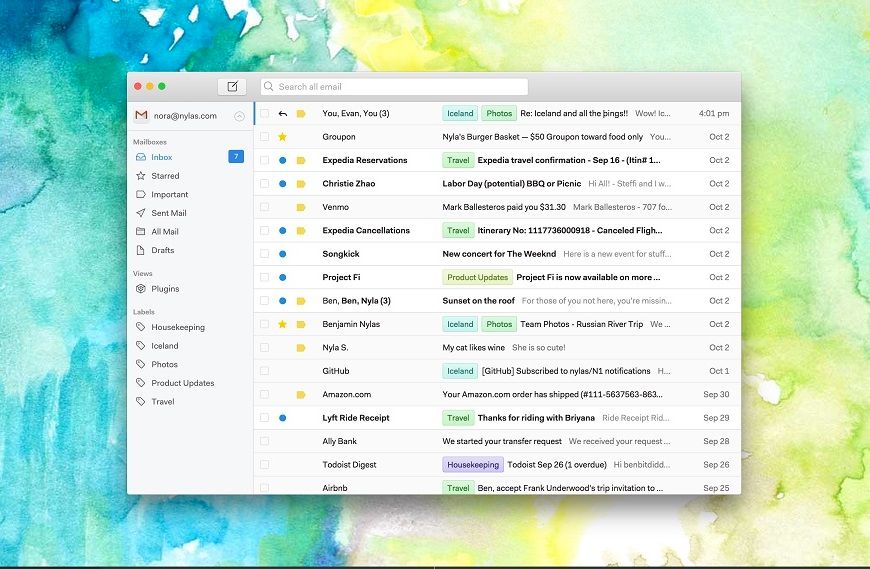Collapse the nora@nylas.com account chevron
Viewport: 870px width, 569px height.
pyautogui.click(x=239, y=116)
